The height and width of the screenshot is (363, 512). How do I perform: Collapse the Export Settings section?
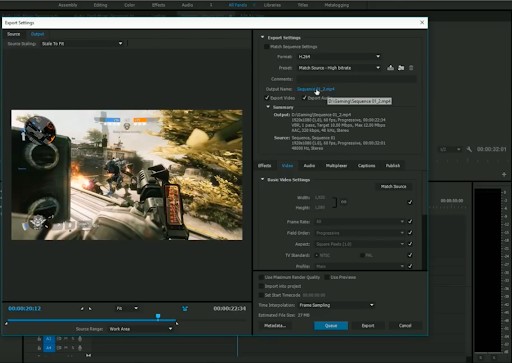click(262, 37)
